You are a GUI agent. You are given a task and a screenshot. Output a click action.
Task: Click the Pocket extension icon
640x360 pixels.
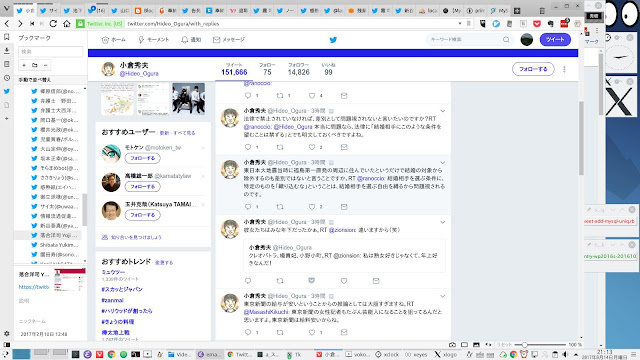click(537, 24)
